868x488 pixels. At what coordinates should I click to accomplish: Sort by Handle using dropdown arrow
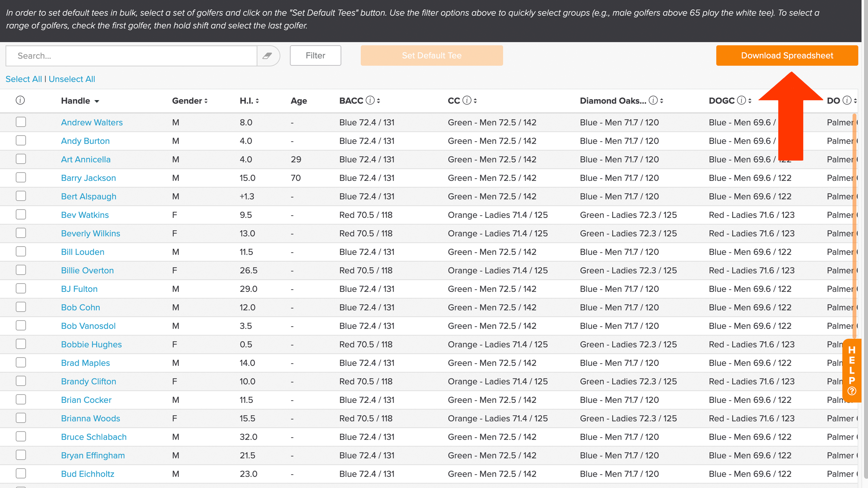point(97,101)
